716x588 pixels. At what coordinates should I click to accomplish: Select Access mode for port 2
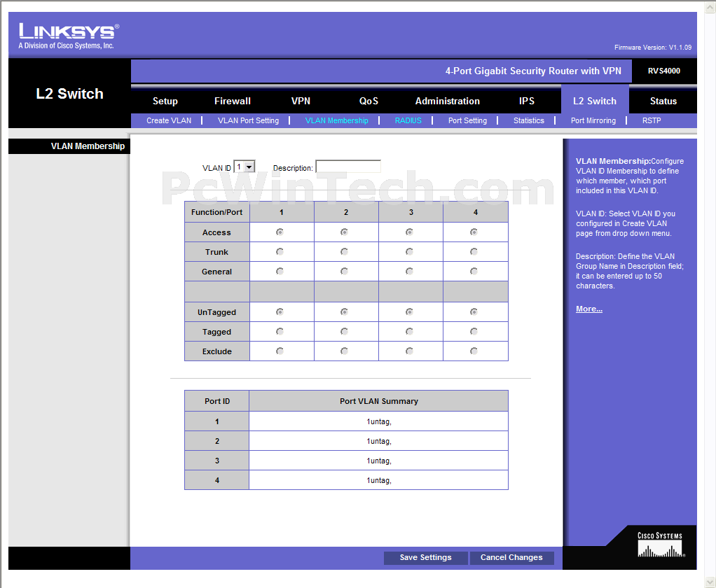344,232
